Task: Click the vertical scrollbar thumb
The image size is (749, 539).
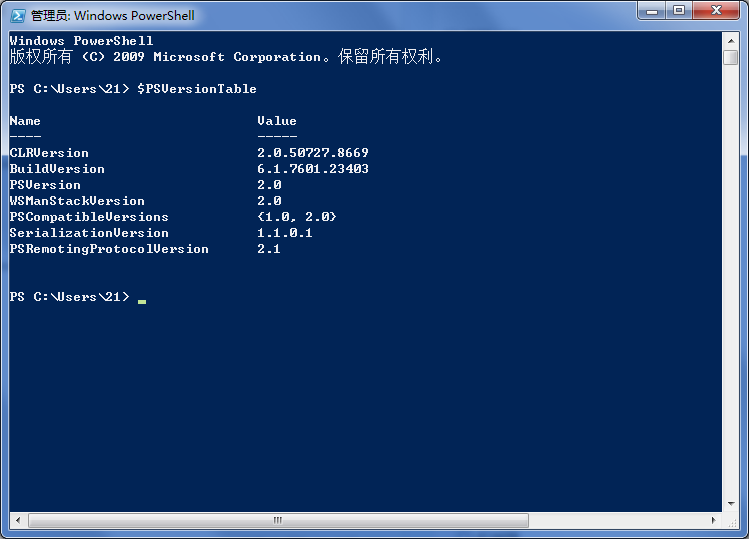Action: pyautogui.click(x=731, y=57)
